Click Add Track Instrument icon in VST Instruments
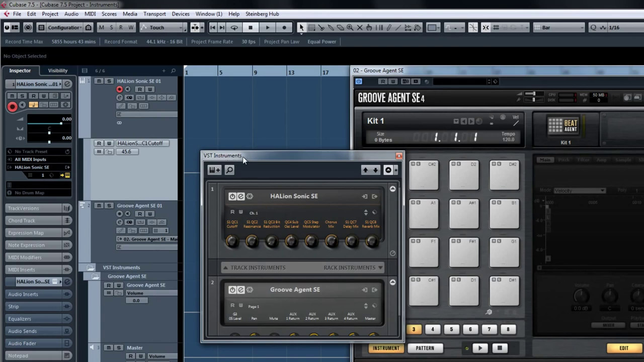The width and height of the screenshot is (644, 362). coord(214,170)
